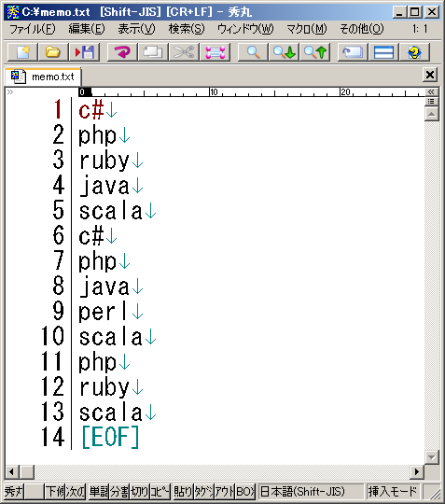Open the 検索(S) menu
This screenshot has width=445, height=504.
coord(187,29)
